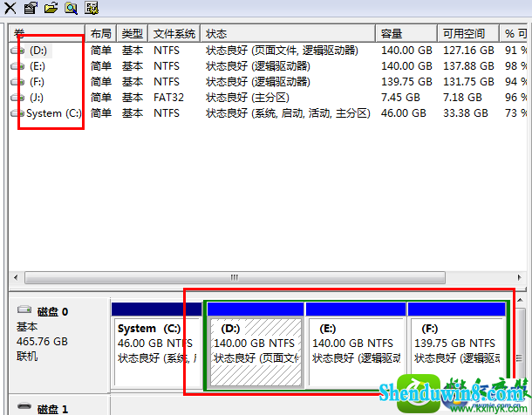Click the (D:) volume label text
The image size is (532, 415).
tap(38, 51)
